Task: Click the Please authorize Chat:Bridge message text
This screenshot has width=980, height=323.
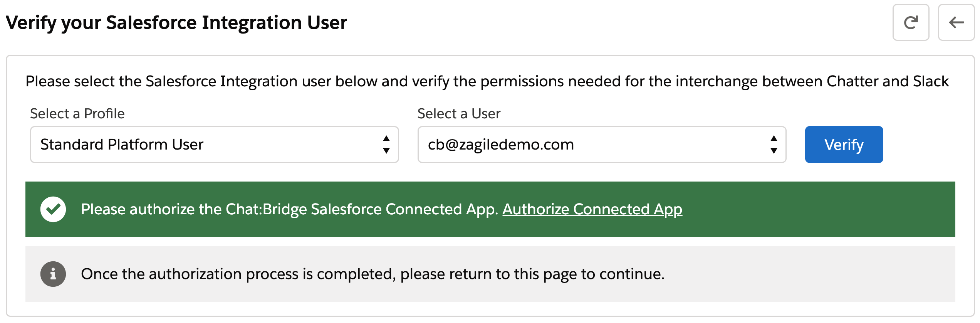Action: click(x=289, y=209)
